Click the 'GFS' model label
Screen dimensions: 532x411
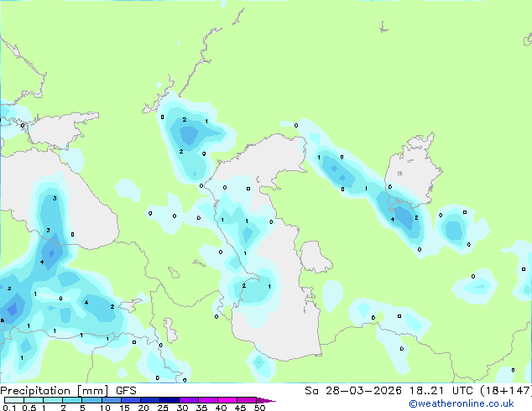click(126, 391)
